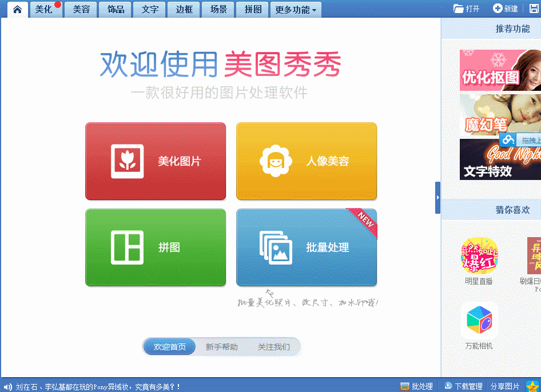The width and height of the screenshot is (541, 392).
Task: Open the 刷爆 app icon at right edge
Action: point(534,255)
